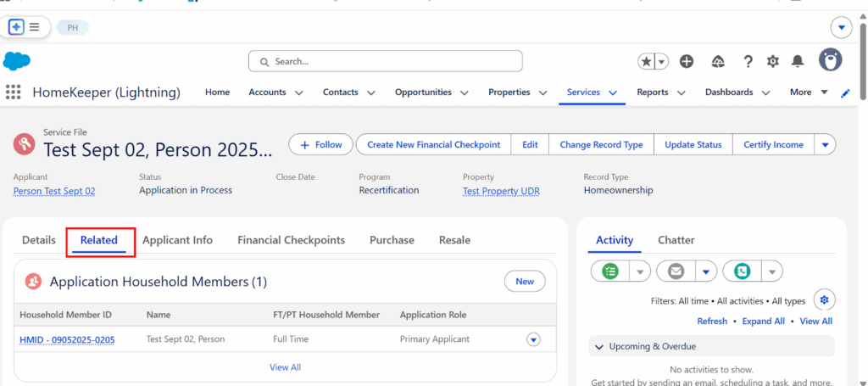The width and height of the screenshot is (868, 386).
Task: Open Salesforce Help question mark icon
Action: 748,61
